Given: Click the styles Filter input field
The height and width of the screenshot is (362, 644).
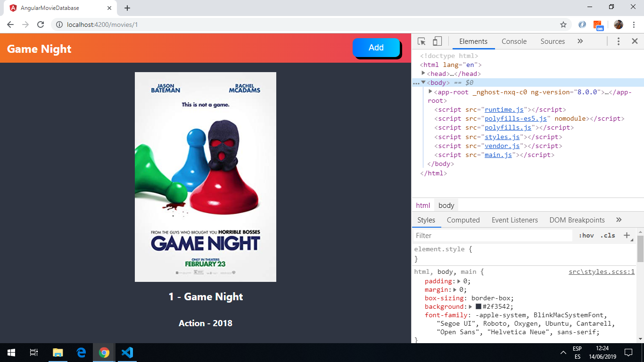Looking at the screenshot, I should point(493,235).
